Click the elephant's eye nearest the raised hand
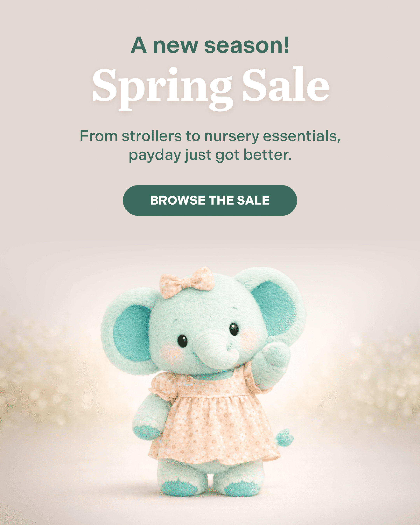 point(234,329)
